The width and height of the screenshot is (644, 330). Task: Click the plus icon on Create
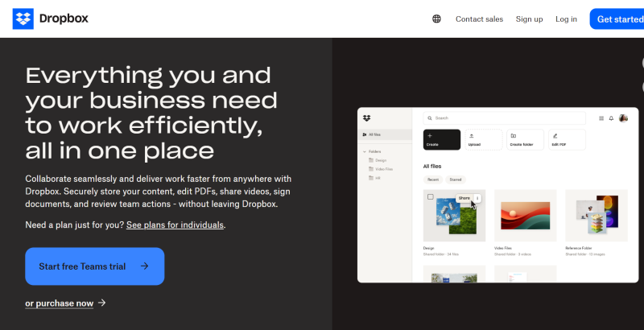click(430, 135)
